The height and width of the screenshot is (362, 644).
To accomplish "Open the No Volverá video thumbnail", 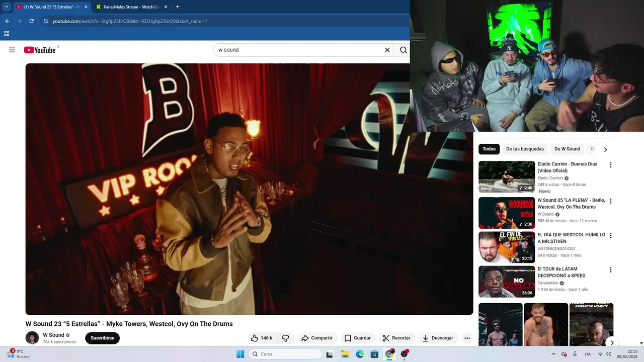I will 507,282.
